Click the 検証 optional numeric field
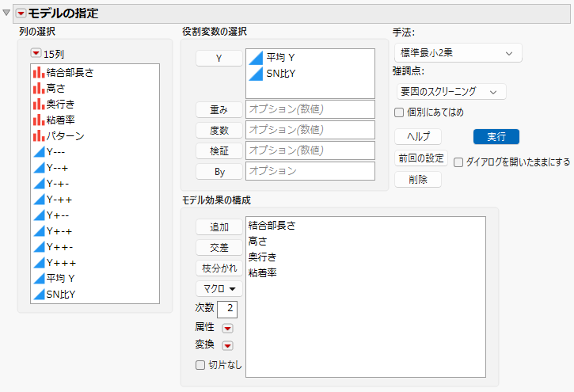The width and height of the screenshot is (574, 392). pyautogui.click(x=310, y=150)
